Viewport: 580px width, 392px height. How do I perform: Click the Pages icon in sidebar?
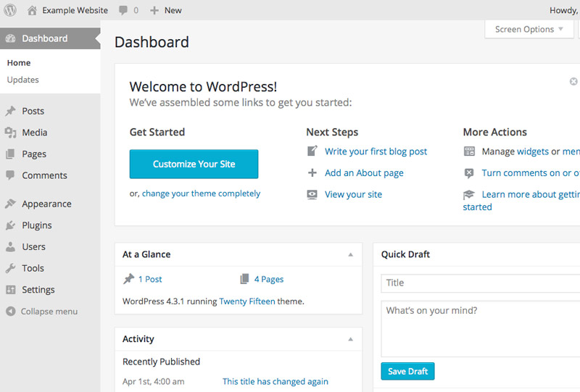click(11, 154)
